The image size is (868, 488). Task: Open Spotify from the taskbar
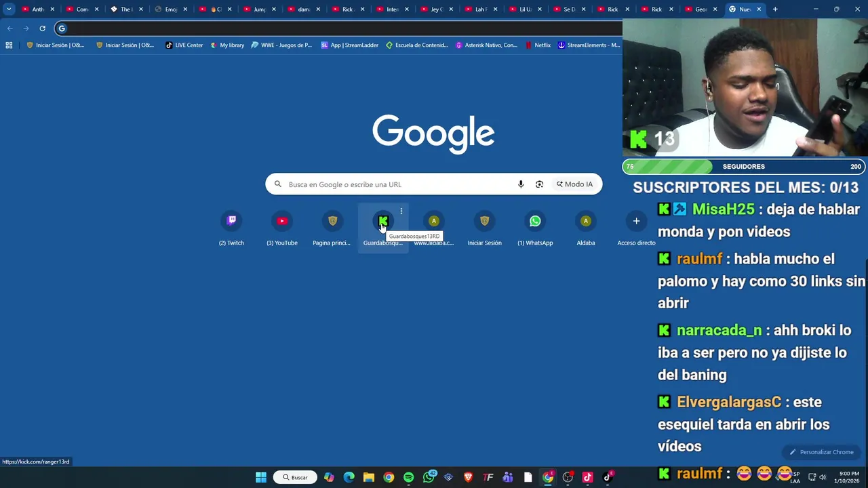pyautogui.click(x=408, y=477)
